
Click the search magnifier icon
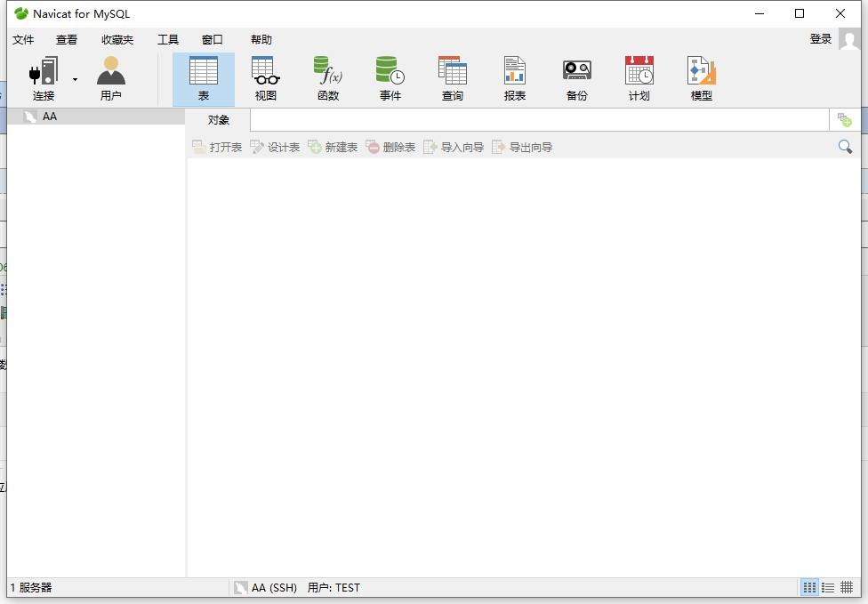click(x=845, y=147)
